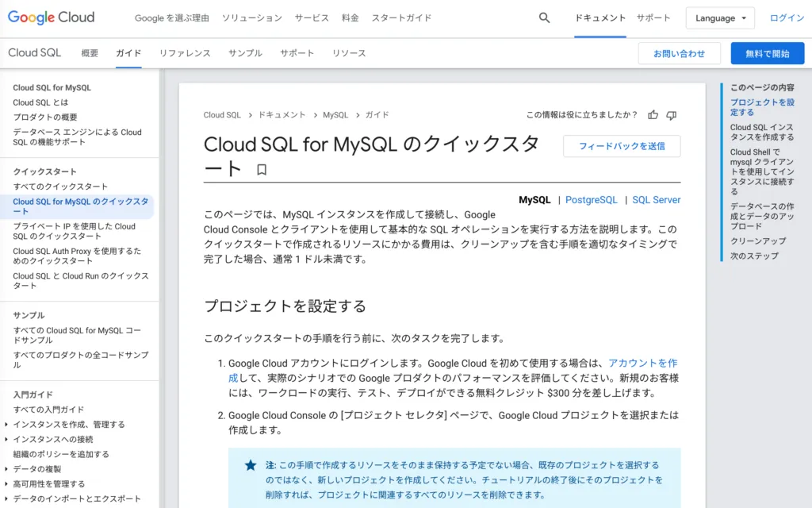
Task: Open Cloud SQL と Cloud Run クイックスタート
Action: coord(81,280)
